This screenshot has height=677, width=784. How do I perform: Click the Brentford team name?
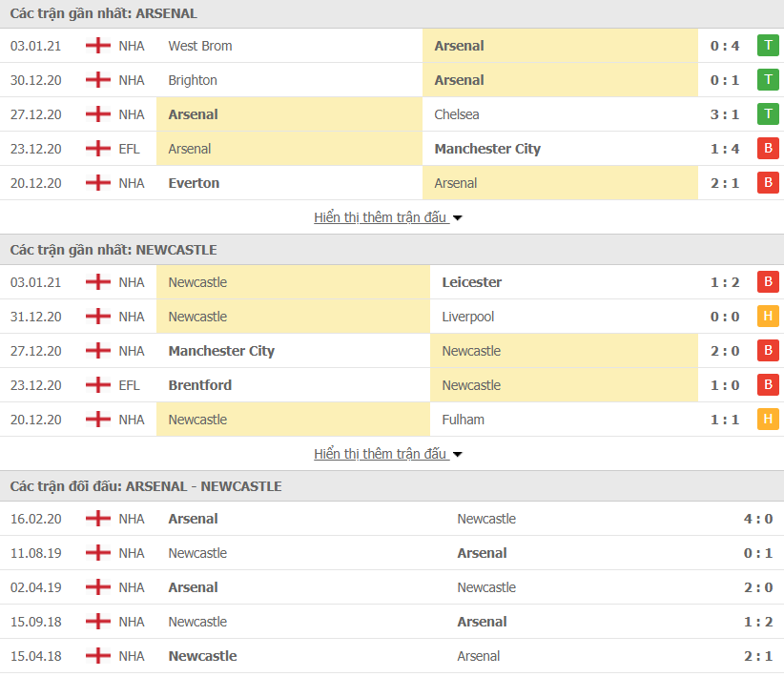pyautogui.click(x=200, y=385)
